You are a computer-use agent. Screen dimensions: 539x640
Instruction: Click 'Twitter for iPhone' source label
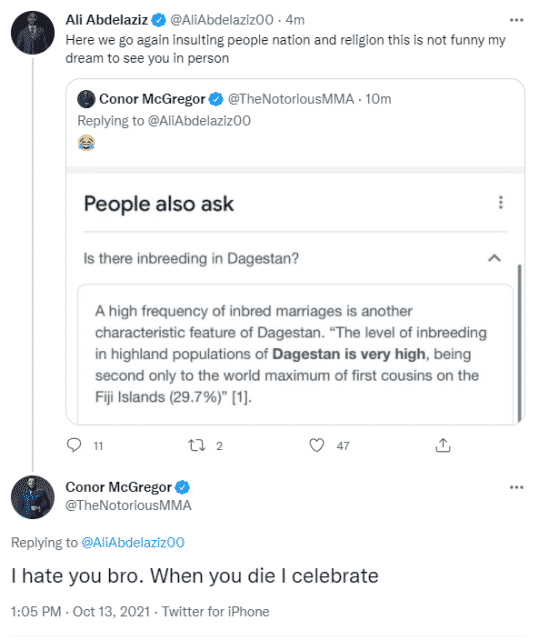(x=215, y=611)
